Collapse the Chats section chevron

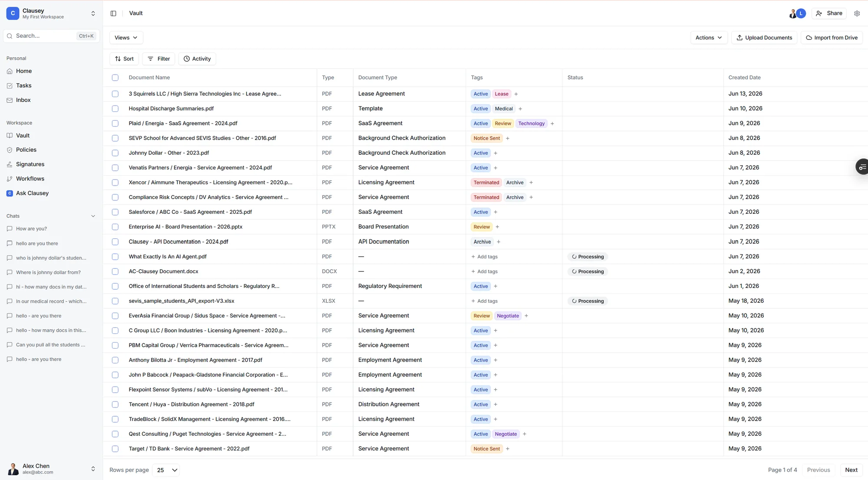tap(93, 216)
